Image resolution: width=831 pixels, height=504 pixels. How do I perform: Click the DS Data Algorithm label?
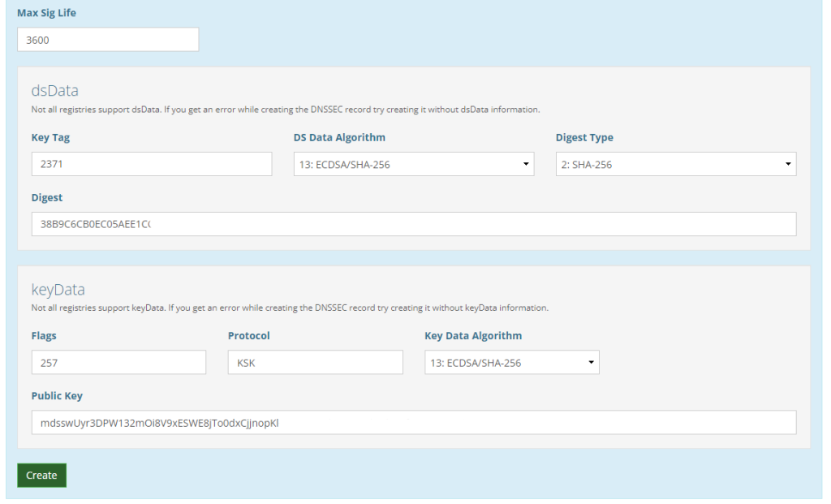339,137
